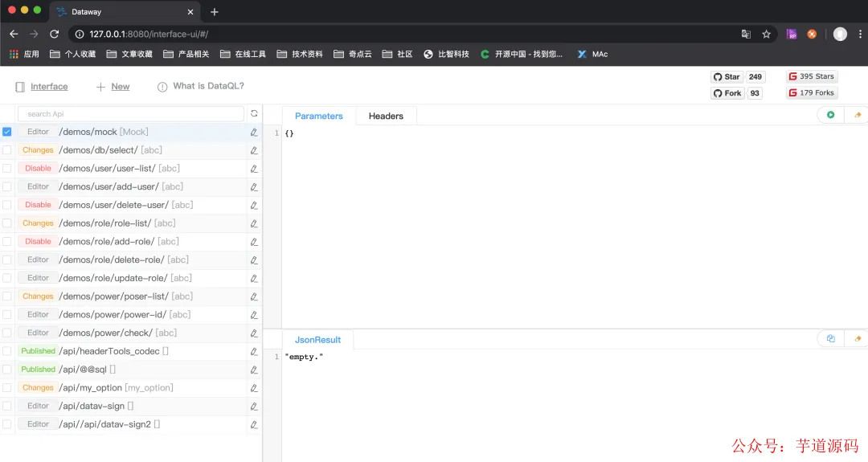Click the orange format icon in Parameters toolbar
The height and width of the screenshot is (462, 868).
coord(858,115)
